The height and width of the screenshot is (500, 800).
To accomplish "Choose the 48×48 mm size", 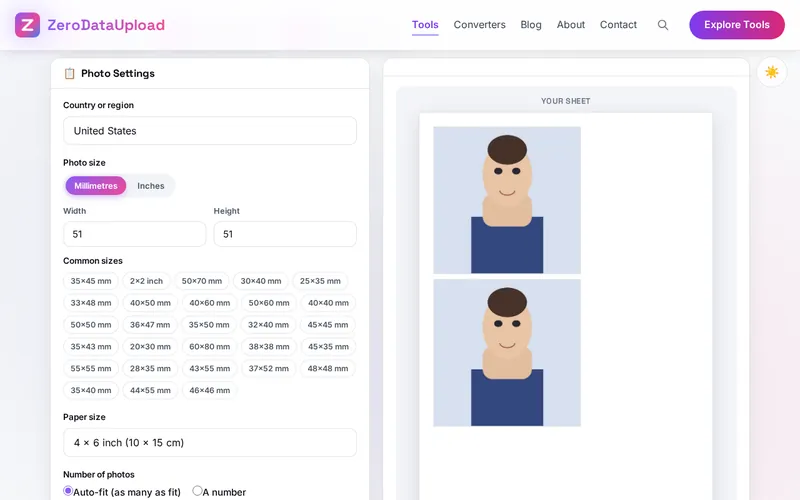I will 328,369.
